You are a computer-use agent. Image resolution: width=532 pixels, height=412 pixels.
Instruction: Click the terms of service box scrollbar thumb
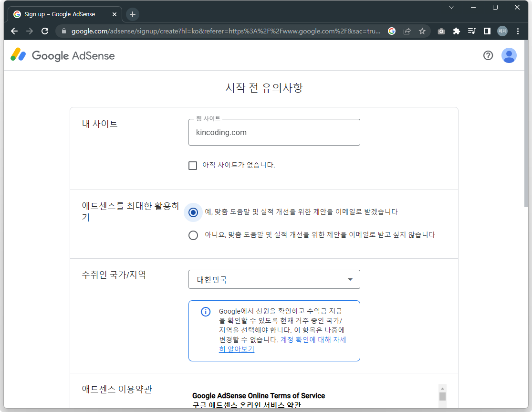442,396
